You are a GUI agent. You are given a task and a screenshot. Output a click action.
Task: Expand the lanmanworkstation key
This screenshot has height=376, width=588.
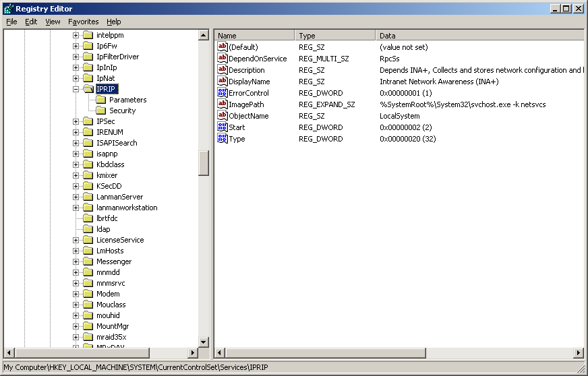pyautogui.click(x=76, y=208)
